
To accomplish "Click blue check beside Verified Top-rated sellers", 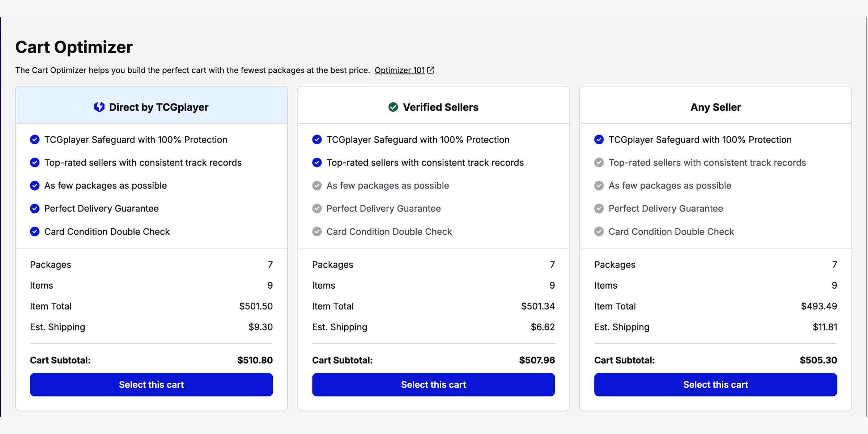I will click(x=317, y=163).
